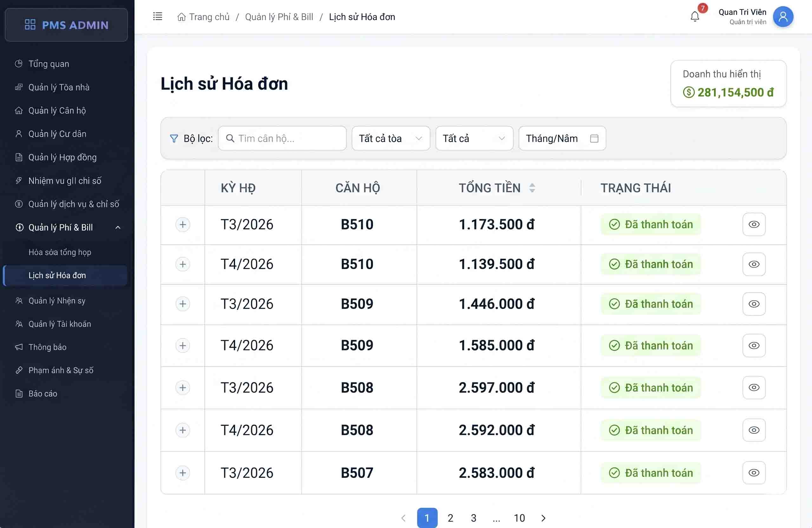This screenshot has width=812, height=528.
Task: Open the notifications bell
Action: tap(695, 16)
